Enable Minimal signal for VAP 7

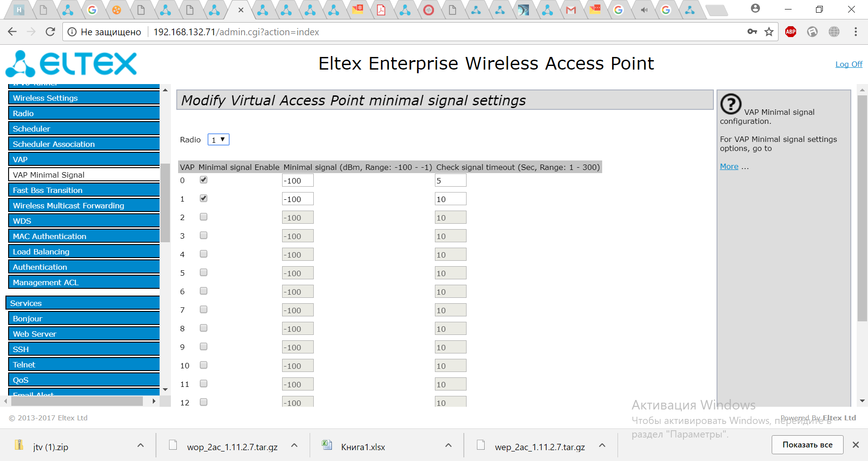click(203, 310)
